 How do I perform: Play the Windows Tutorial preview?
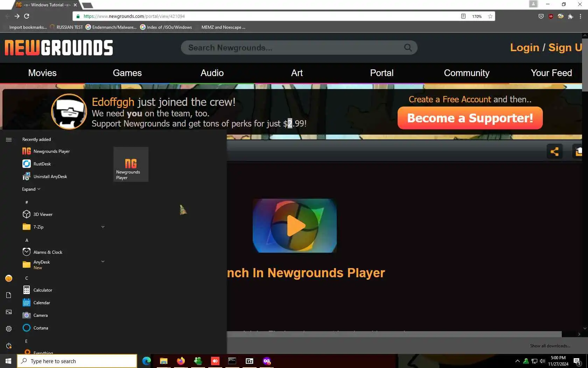295,226
